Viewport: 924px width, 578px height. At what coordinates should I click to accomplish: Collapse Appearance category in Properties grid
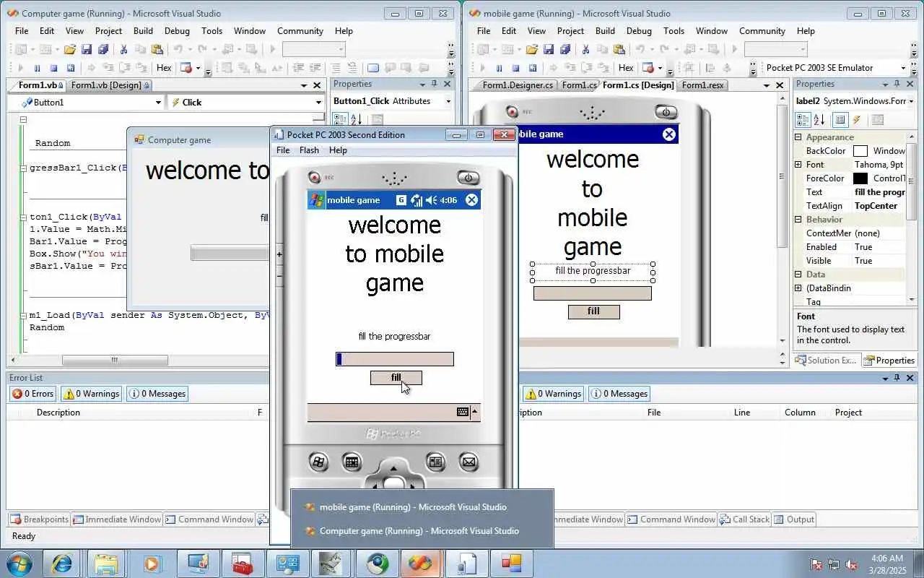click(798, 137)
